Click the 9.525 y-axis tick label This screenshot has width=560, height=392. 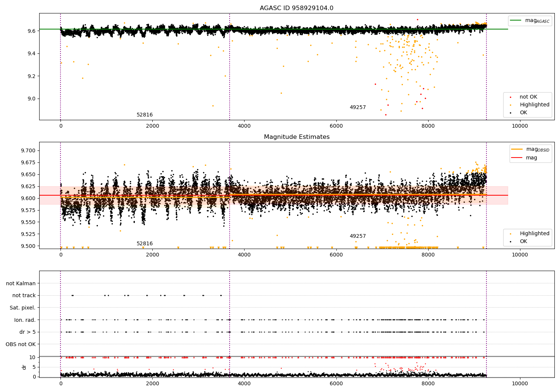tap(28, 234)
